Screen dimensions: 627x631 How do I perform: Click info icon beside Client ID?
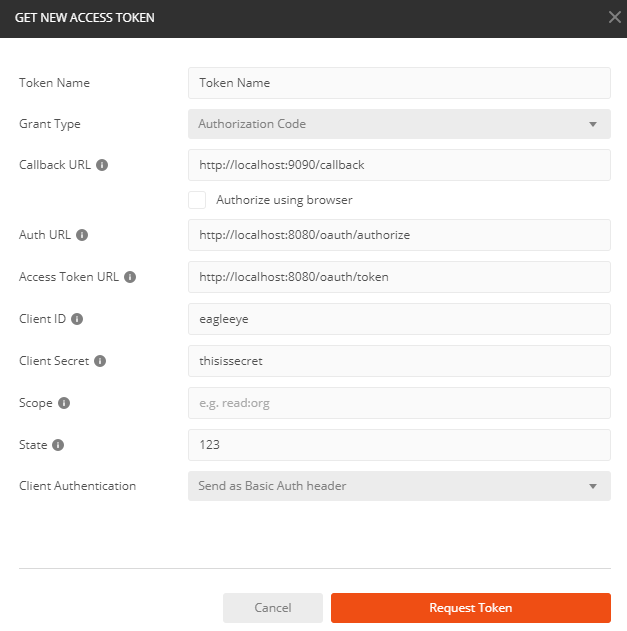coord(77,319)
